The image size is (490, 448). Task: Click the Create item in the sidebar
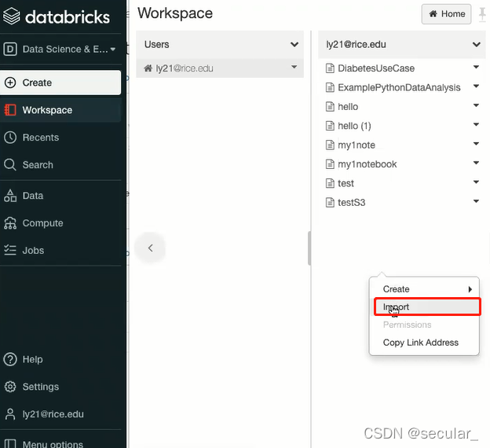[x=60, y=83]
